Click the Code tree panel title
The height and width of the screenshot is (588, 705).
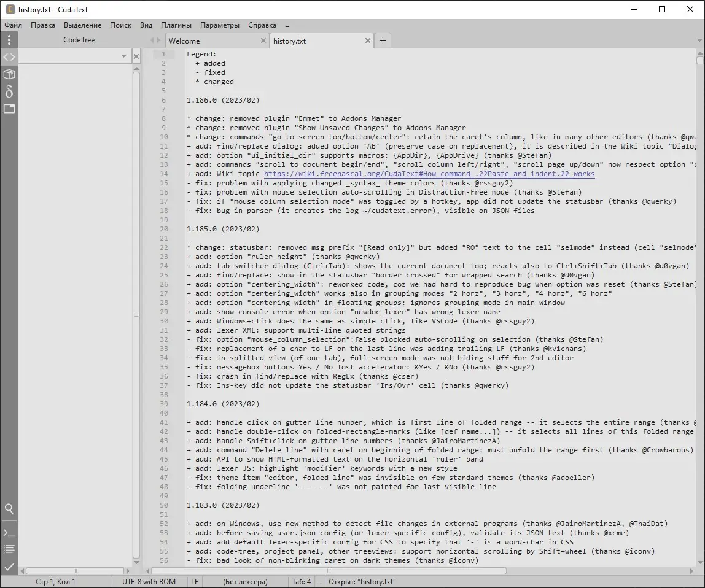(79, 40)
